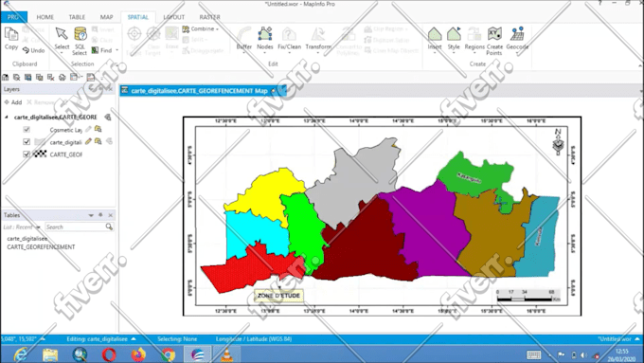Click map properties icon beside carte_digitalisee,CARTE_GEORE

click(x=108, y=118)
